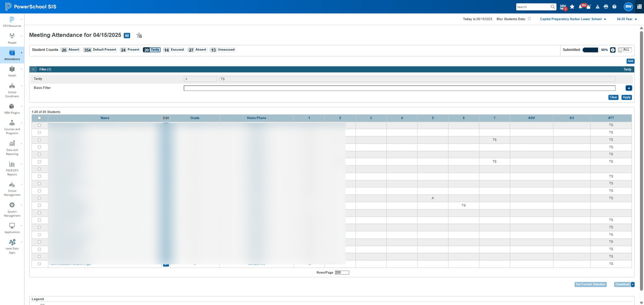644x305 pixels.
Task: Open PSCB DEV Reports in the sidebar
Action: pos(12,168)
